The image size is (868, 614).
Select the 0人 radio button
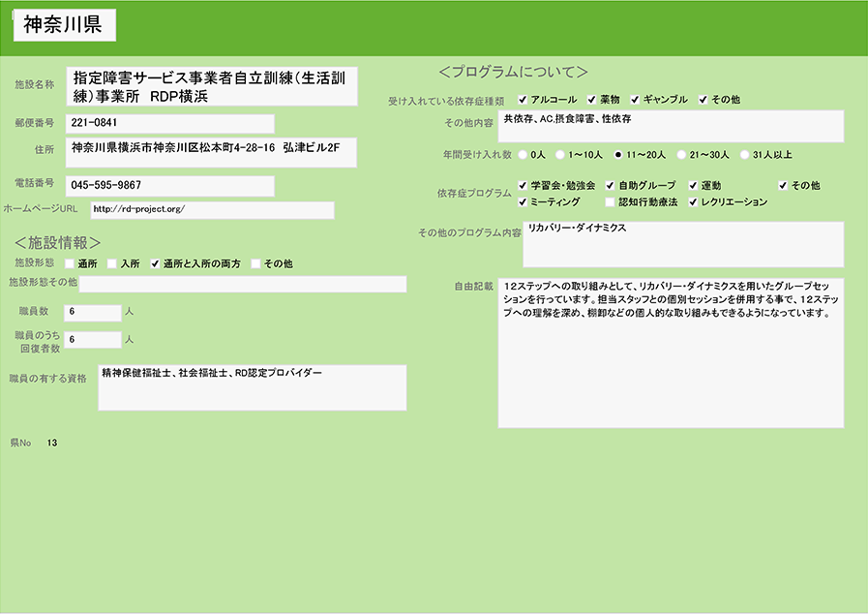(x=524, y=154)
